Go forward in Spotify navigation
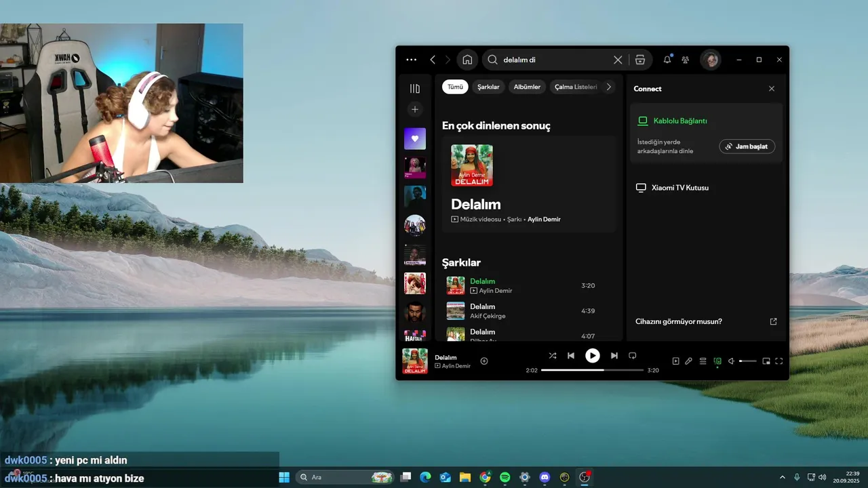This screenshot has width=868, height=488. [448, 60]
